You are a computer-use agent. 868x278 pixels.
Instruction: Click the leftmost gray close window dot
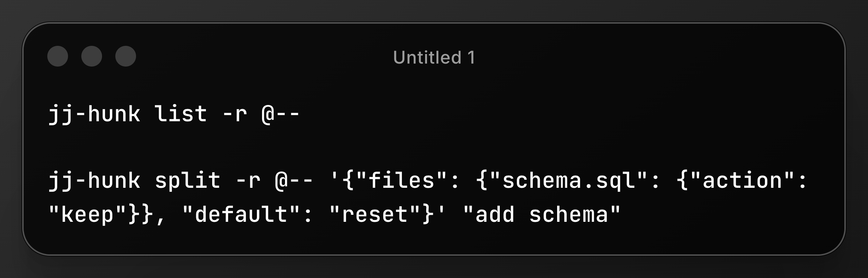[58, 56]
